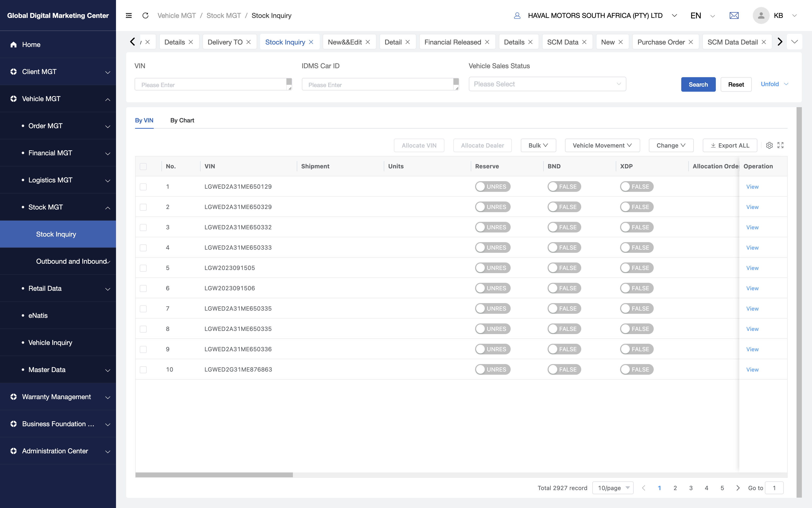This screenshot has width=812, height=508.
Task: Click the KB user avatar
Action: coord(761,15)
